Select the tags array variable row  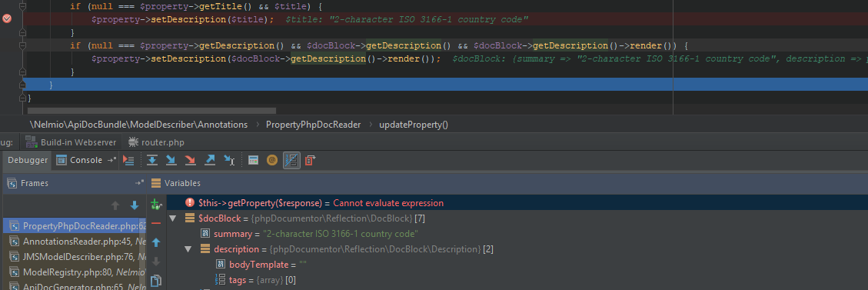517,280
